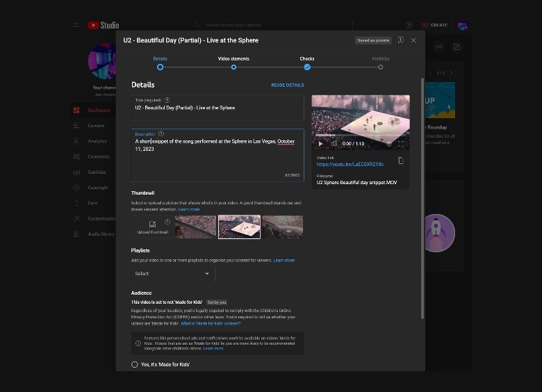
Task: Click the channel search field
Action: click(x=270, y=25)
